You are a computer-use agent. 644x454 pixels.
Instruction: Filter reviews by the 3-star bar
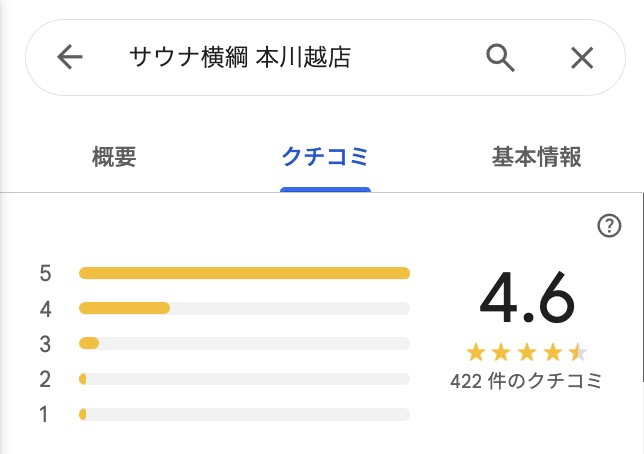click(244, 343)
